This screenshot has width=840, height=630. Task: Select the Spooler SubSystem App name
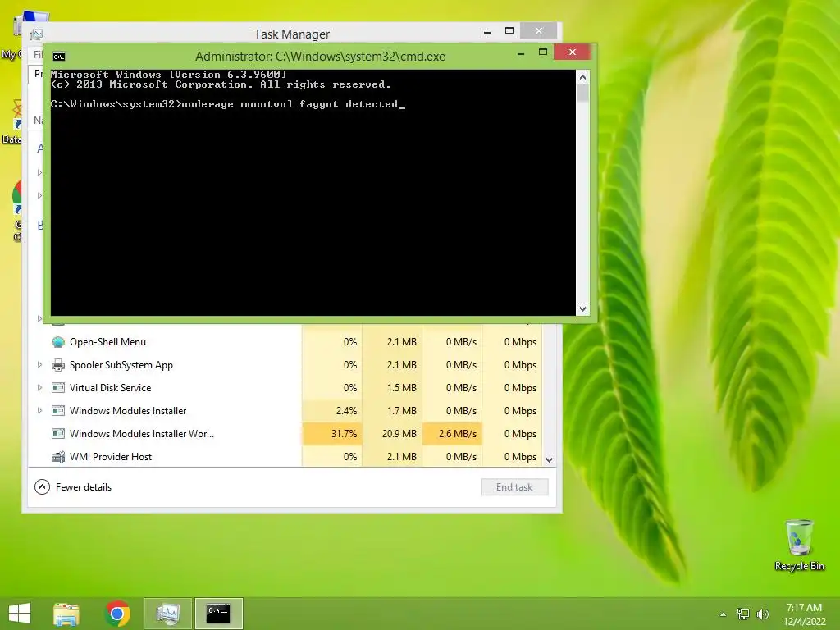click(x=121, y=365)
